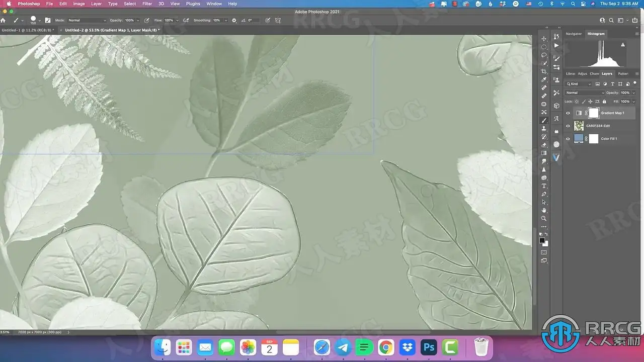The image size is (644, 362).
Task: Open the Filter menu
Action: click(x=147, y=4)
